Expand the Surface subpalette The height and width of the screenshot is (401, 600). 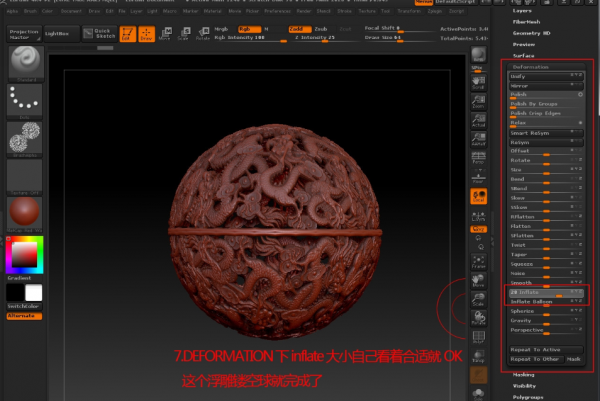tap(523, 56)
